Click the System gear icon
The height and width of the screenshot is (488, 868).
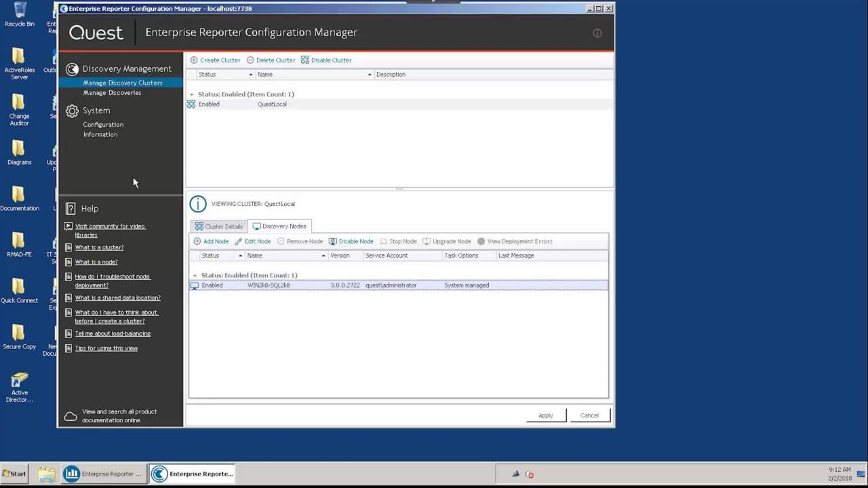[x=72, y=110]
